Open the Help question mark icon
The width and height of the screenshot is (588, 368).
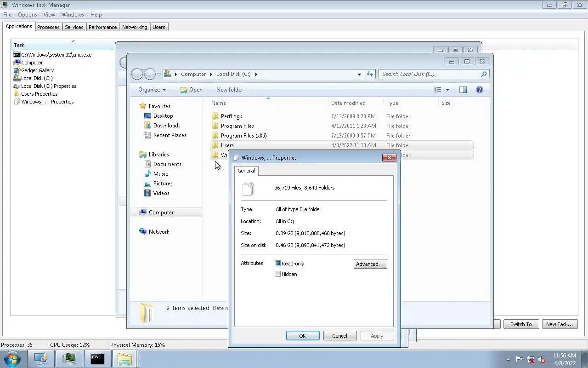479,90
